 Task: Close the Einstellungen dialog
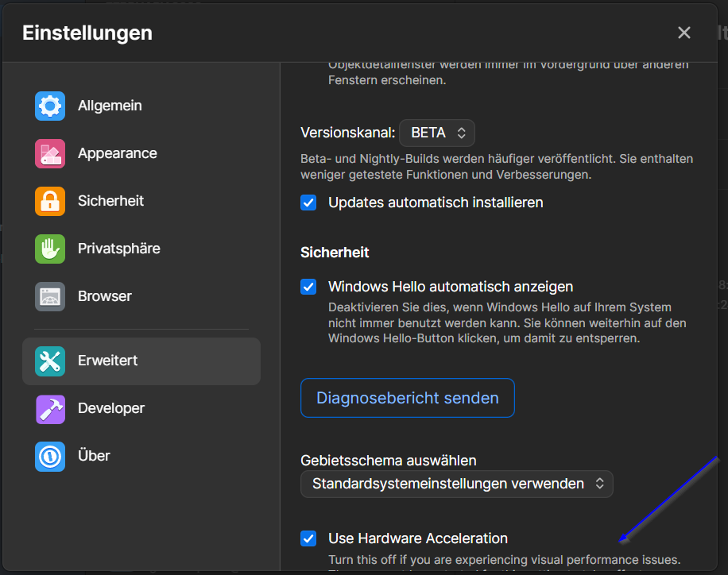[683, 33]
